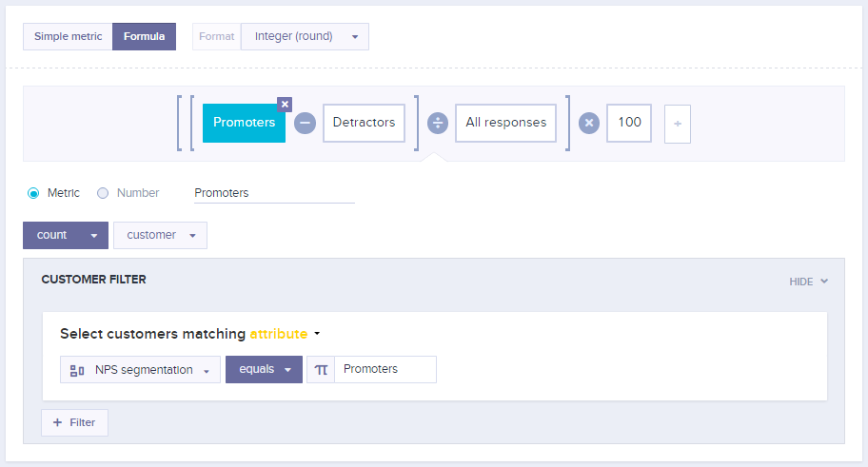Open the NPS segmentation attribute dropdown
The image size is (868, 467).
point(140,370)
